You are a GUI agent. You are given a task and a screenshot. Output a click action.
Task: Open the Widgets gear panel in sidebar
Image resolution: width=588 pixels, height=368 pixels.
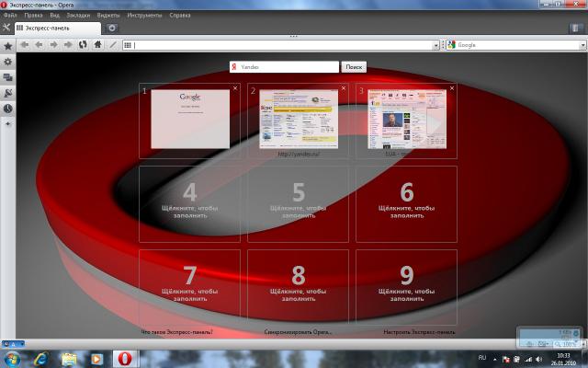point(8,62)
